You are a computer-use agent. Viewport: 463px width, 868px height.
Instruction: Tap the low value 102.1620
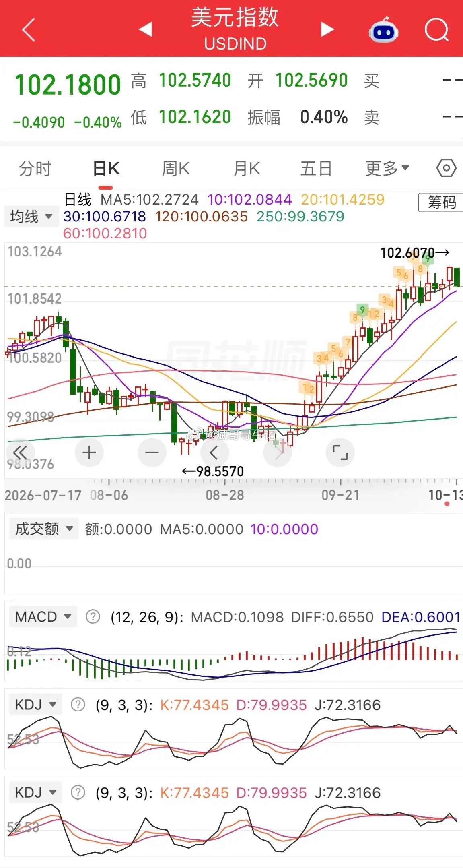[195, 117]
